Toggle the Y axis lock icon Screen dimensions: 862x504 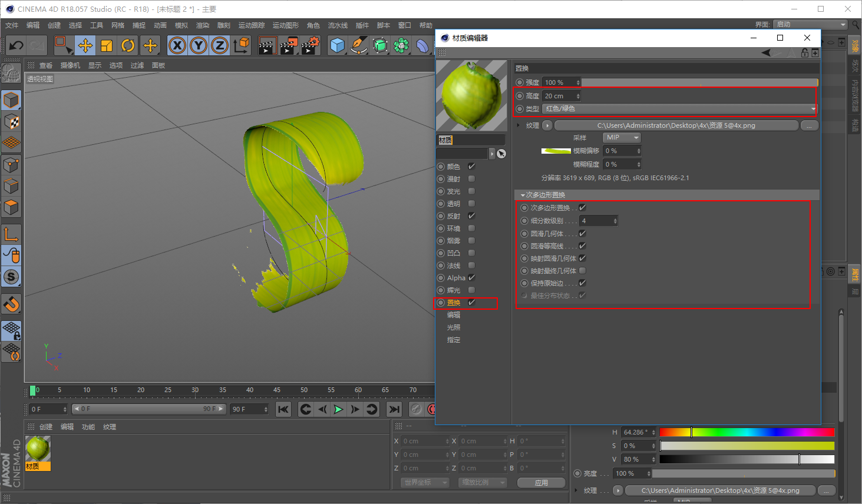click(199, 45)
